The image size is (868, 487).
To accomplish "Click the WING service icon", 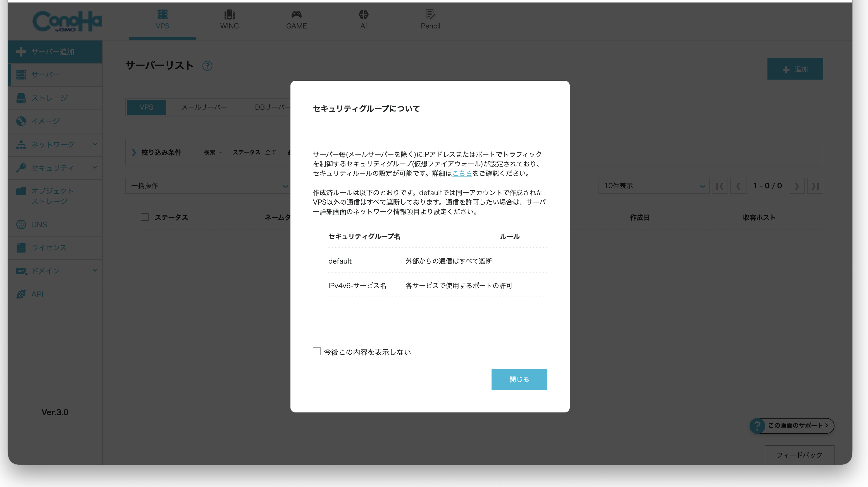I will [x=229, y=15].
